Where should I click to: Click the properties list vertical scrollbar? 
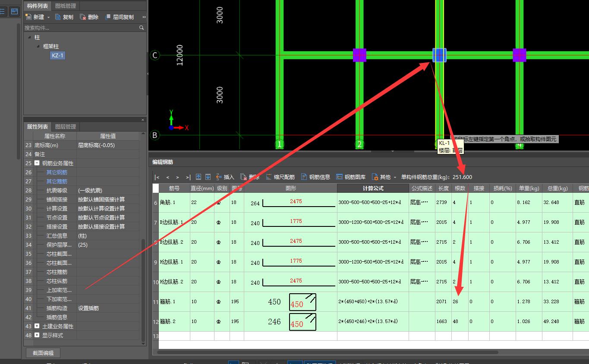pos(143,291)
